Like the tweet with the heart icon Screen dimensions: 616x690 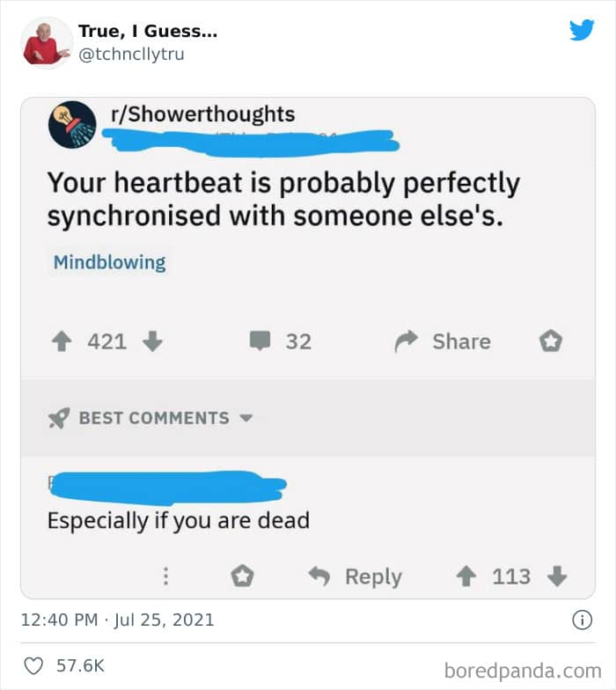click(35, 666)
